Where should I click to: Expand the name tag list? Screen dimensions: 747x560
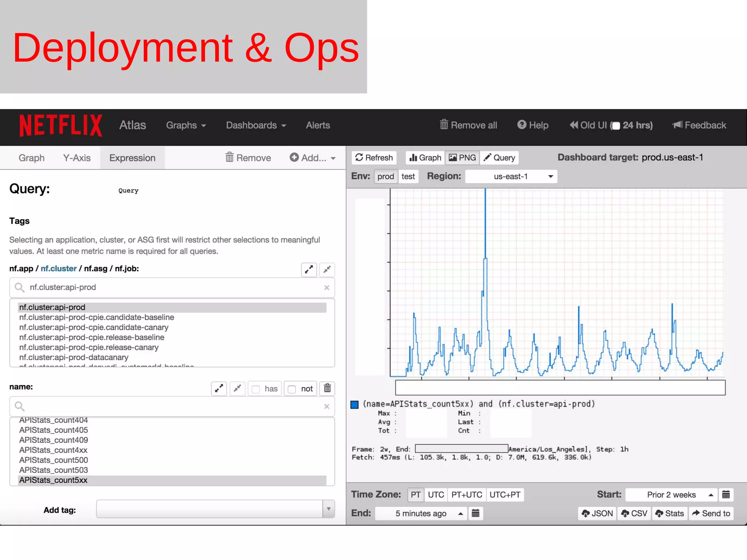pos(219,389)
